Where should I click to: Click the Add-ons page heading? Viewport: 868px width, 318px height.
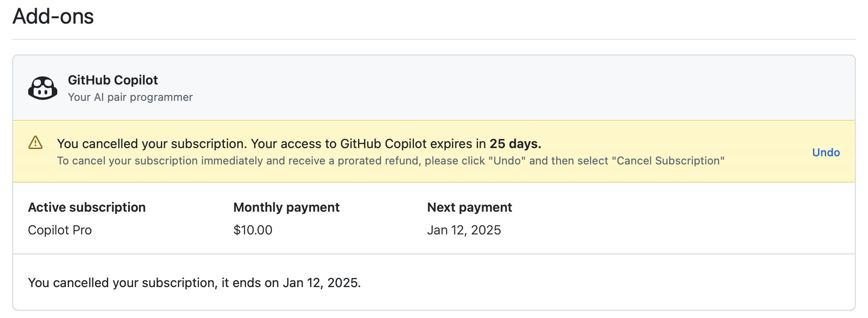(x=53, y=17)
